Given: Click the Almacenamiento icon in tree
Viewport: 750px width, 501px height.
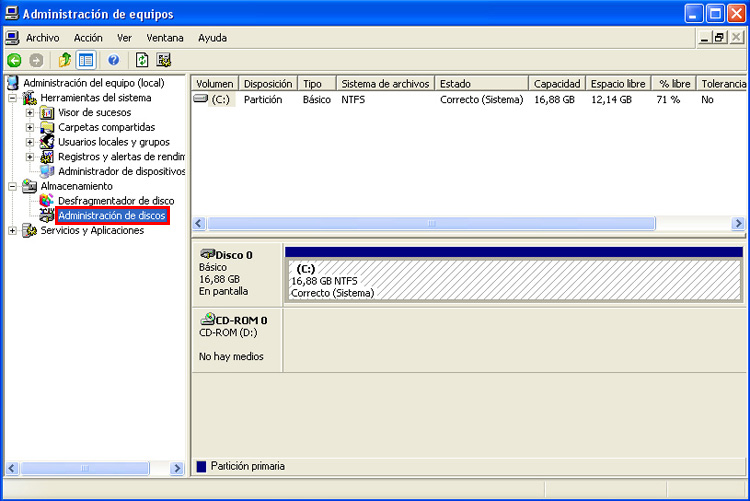Looking at the screenshot, I should [x=30, y=186].
